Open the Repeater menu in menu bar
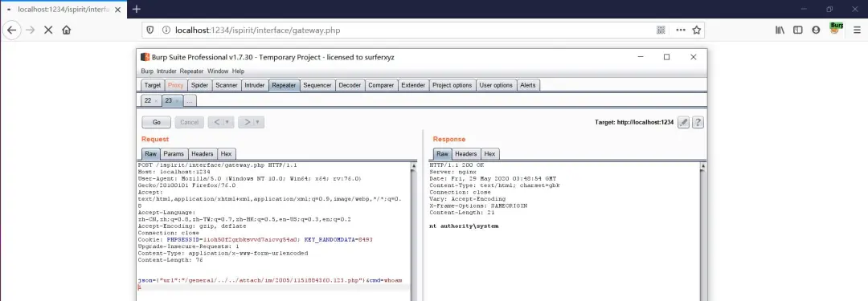The height and width of the screenshot is (301, 868). click(x=191, y=71)
